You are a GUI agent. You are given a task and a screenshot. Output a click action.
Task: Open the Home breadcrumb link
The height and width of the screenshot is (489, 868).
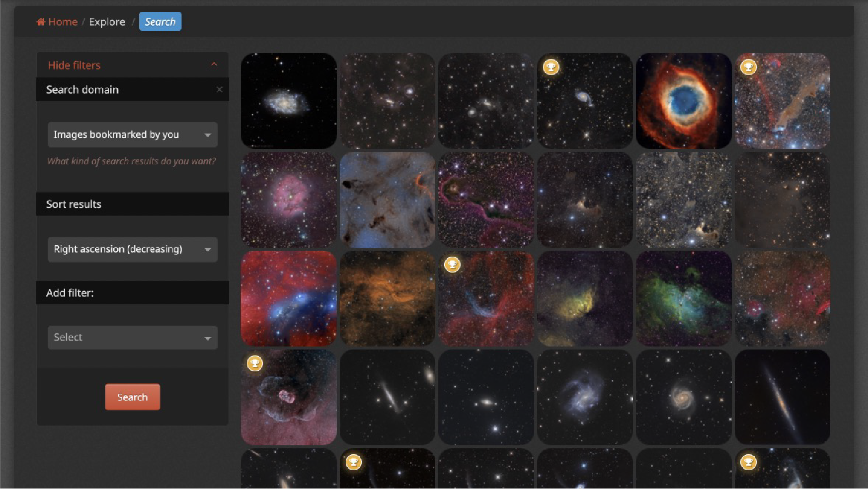point(57,22)
